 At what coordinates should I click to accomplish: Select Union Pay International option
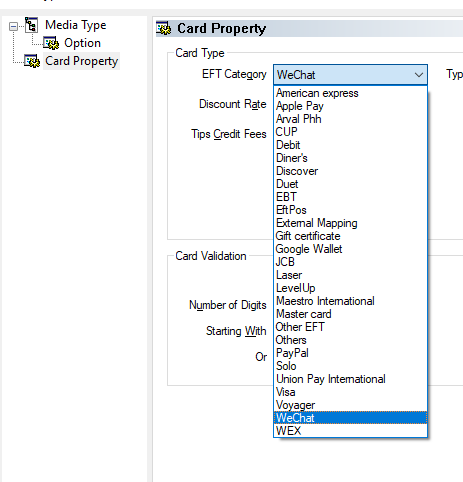click(x=350, y=379)
